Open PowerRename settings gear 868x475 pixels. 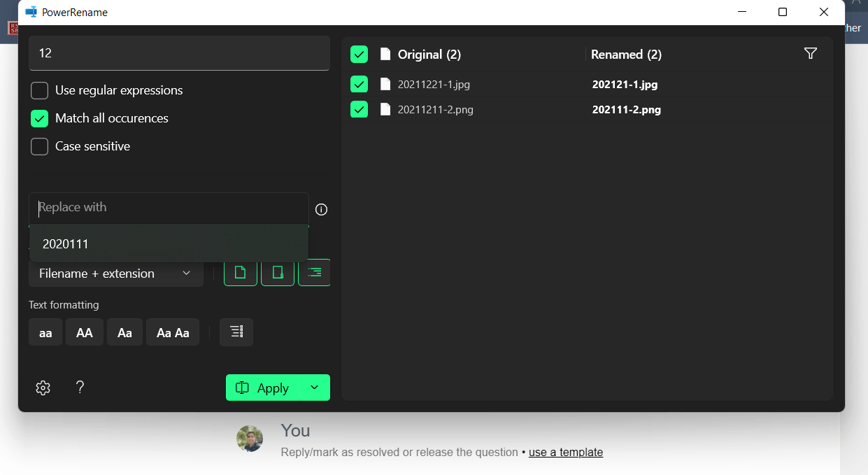[43, 388]
